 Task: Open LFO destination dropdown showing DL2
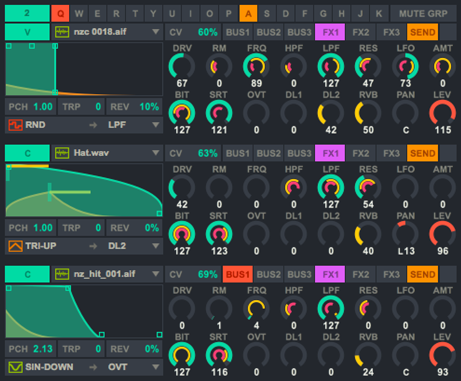(x=155, y=246)
